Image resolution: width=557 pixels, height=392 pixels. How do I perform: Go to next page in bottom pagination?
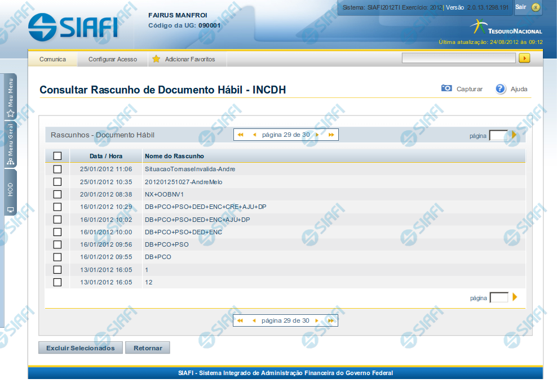pos(317,320)
